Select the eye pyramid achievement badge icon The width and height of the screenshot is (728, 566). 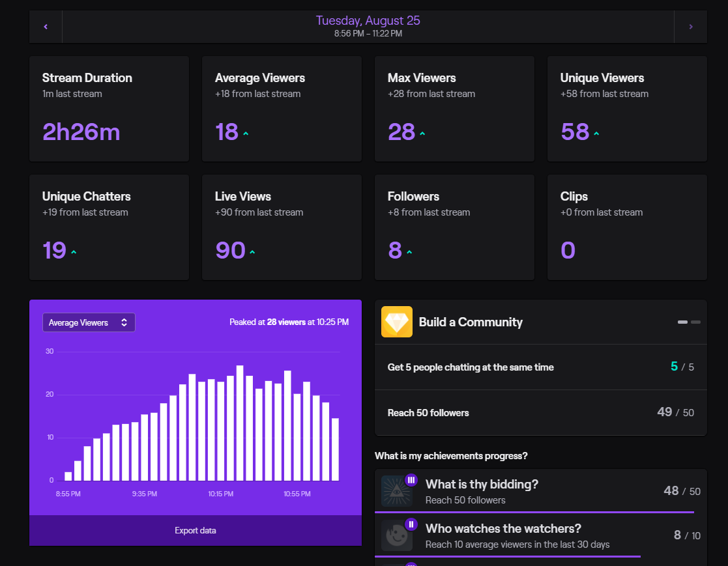click(x=398, y=490)
